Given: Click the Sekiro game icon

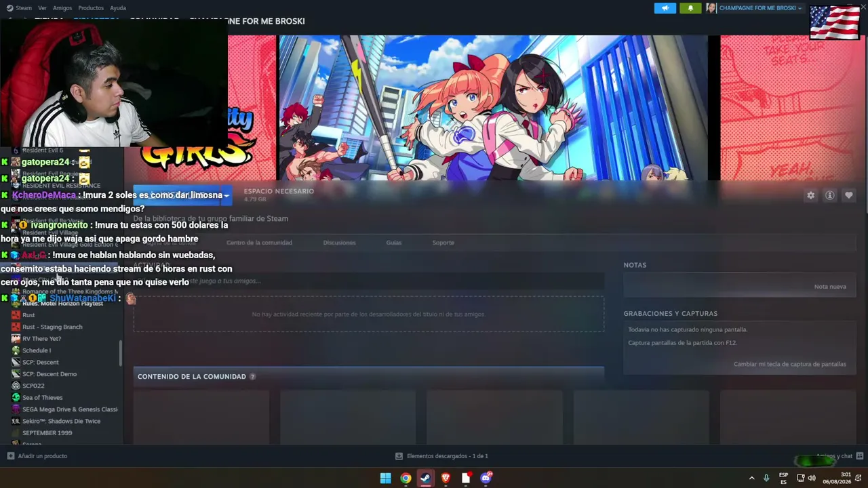Looking at the screenshot, I should pyautogui.click(x=16, y=421).
